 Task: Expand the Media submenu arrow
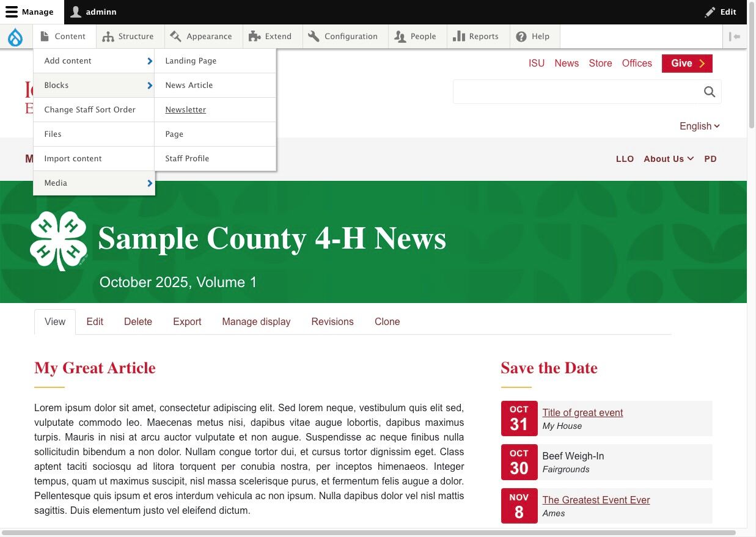[x=150, y=183]
